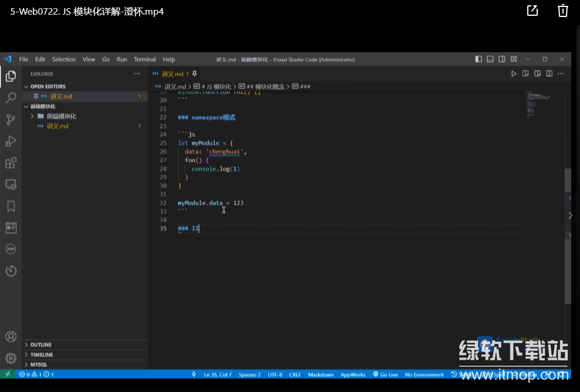This screenshot has width=580, height=392.
Task: Click Go Live button
Action: point(385,374)
